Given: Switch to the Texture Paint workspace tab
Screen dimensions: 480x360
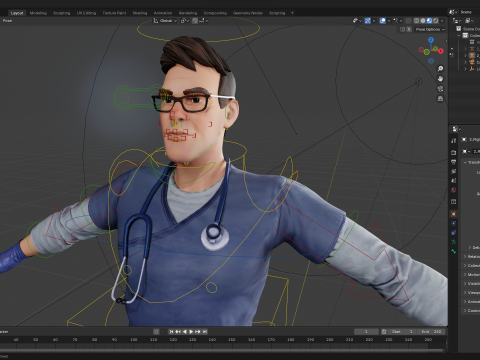Looking at the screenshot, I should pos(114,13).
